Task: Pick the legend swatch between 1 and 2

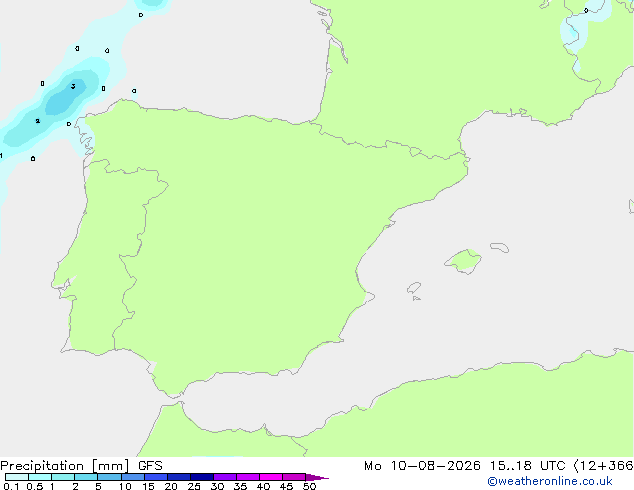Action: pyautogui.click(x=63, y=477)
